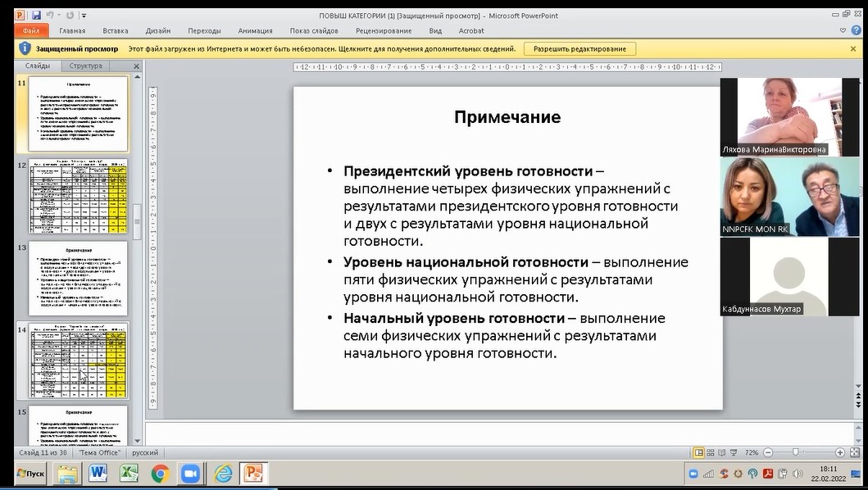Switch to the Слайды pane tab
The width and height of the screenshot is (868, 490).
tap(38, 66)
